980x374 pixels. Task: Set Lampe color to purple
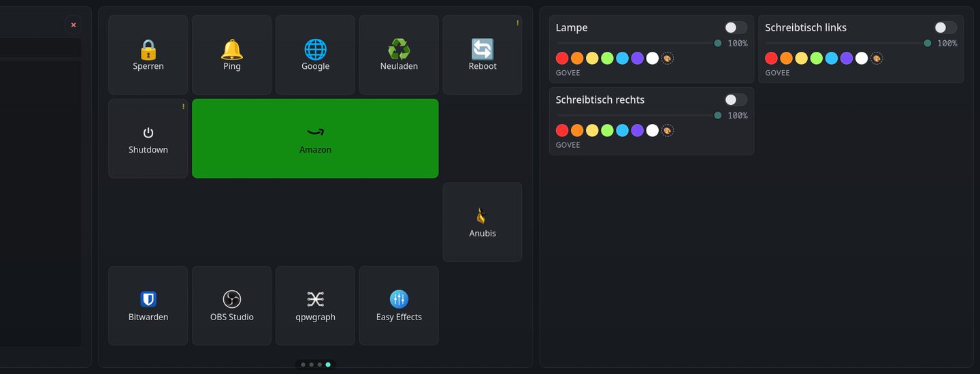tap(637, 59)
